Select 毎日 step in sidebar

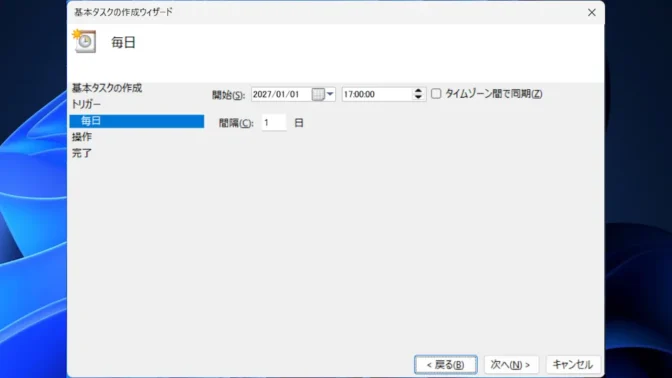pyautogui.click(x=137, y=121)
